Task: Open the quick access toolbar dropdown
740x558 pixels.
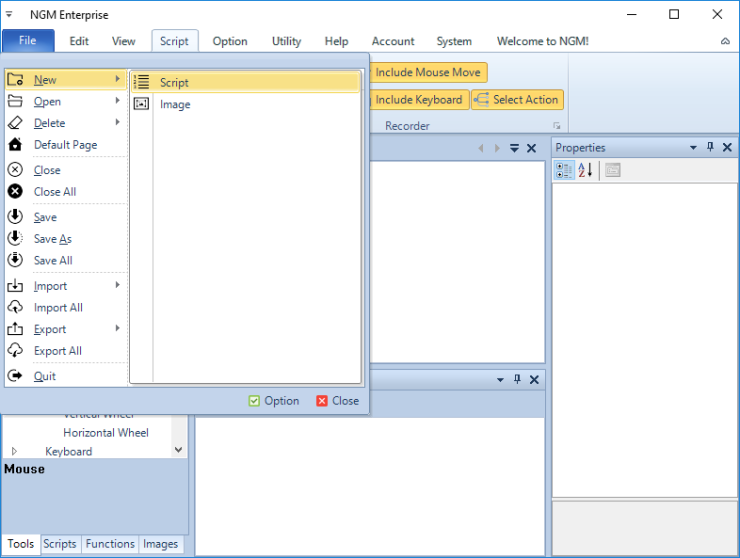Action: [x=9, y=15]
